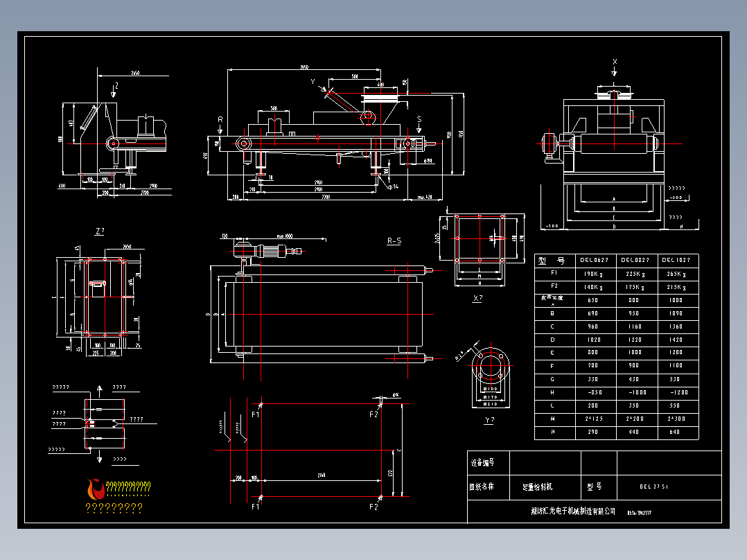Click '430' in row G
This screenshot has height=560, width=747.
[x=633, y=379]
